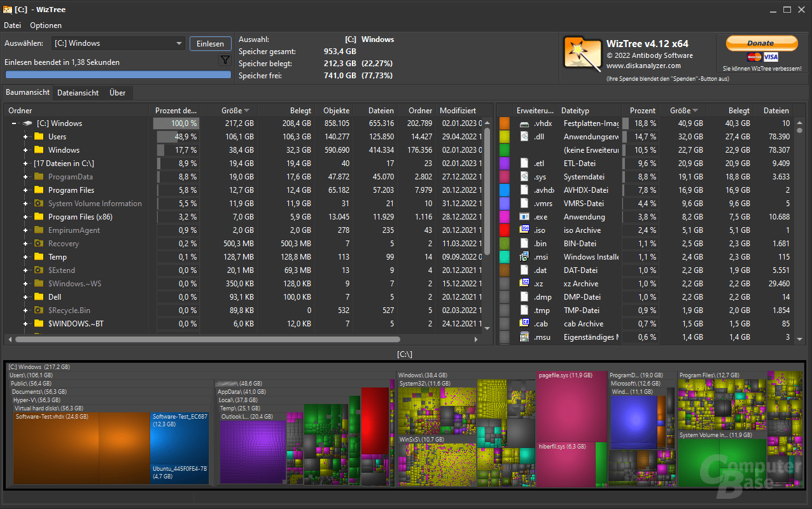This screenshot has height=509, width=812.
Task: Select the pagefile.sys block in the treemap
Action: coord(571,407)
